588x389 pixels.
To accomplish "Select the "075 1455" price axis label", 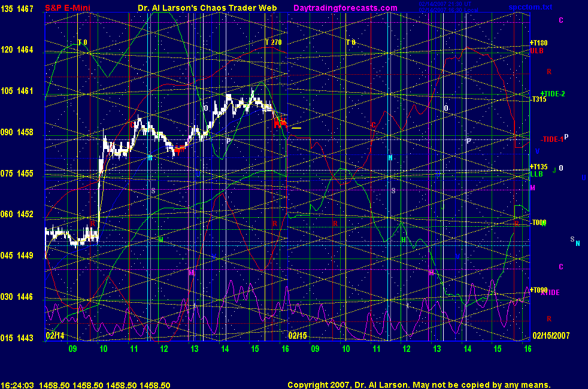I will (17, 174).
